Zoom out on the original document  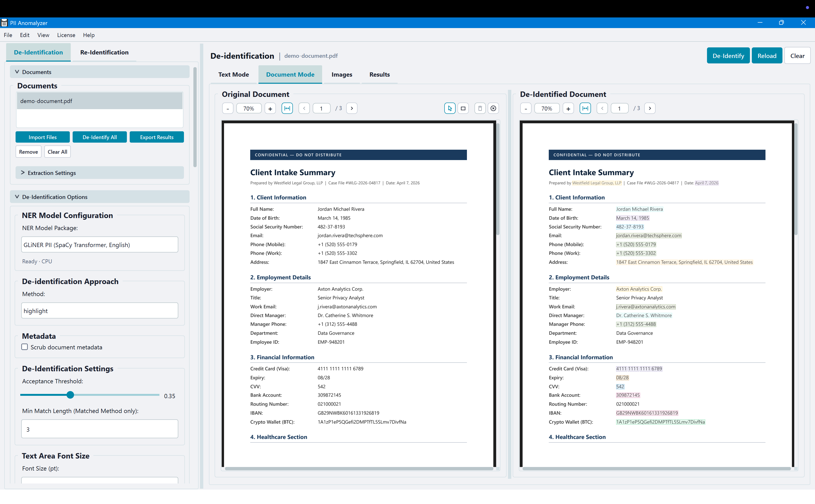click(227, 108)
